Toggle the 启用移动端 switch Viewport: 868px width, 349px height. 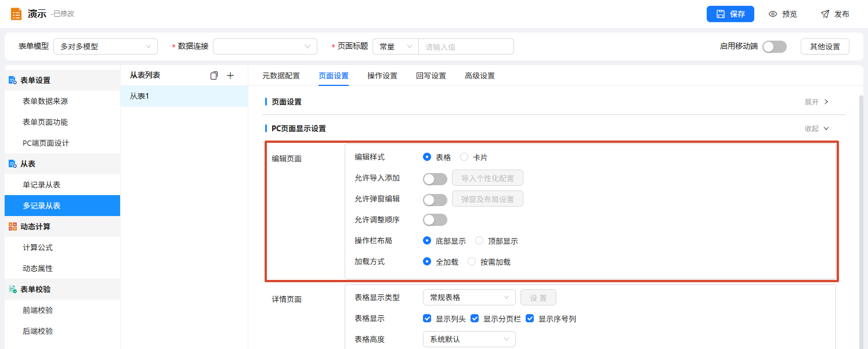click(x=775, y=46)
